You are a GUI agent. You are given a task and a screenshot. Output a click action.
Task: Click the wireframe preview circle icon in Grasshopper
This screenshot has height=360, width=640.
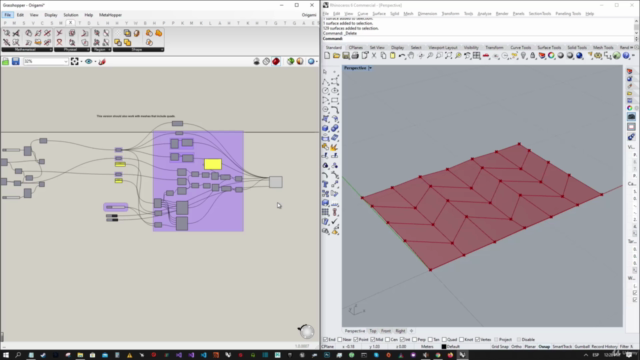[266, 61]
